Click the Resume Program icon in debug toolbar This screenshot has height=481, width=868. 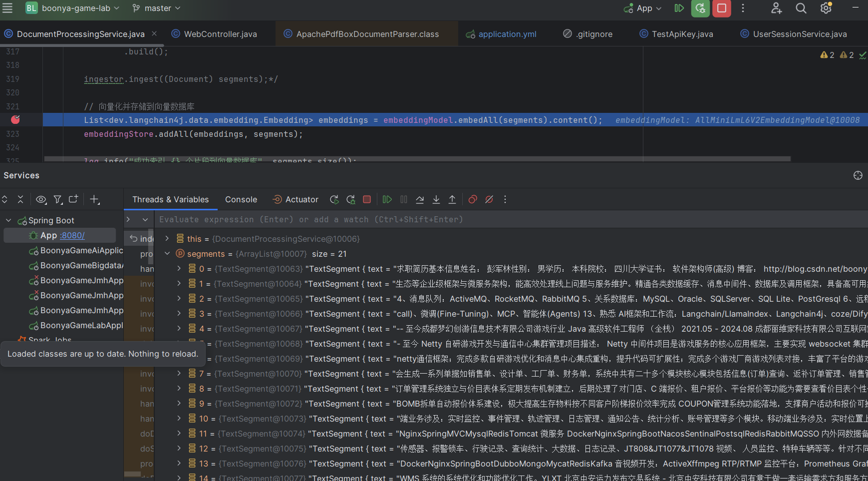click(x=387, y=199)
